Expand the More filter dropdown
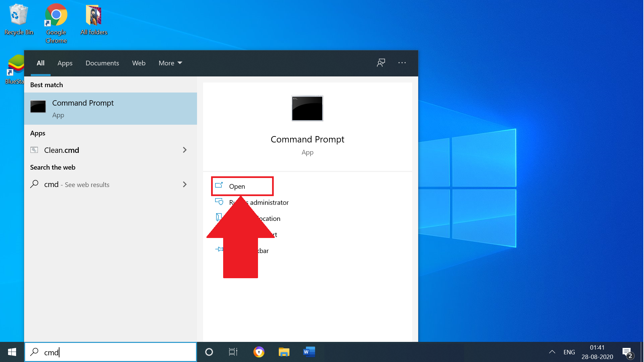Viewport: 644px width, 362px height. (170, 63)
